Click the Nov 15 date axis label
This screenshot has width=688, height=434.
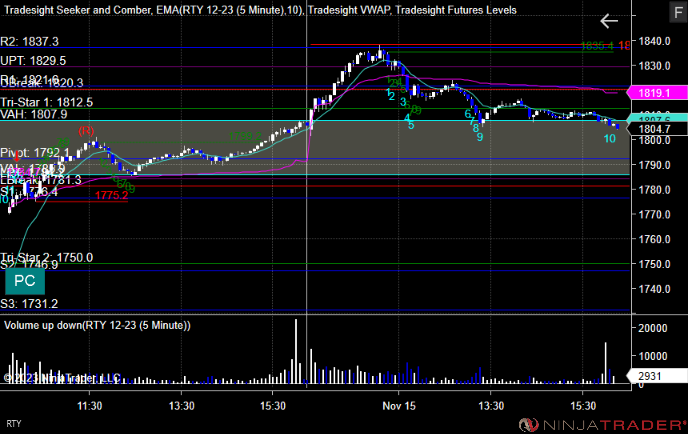tap(399, 406)
